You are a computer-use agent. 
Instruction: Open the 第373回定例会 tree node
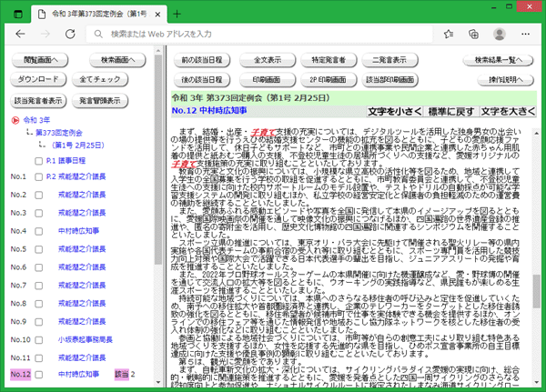click(59, 133)
